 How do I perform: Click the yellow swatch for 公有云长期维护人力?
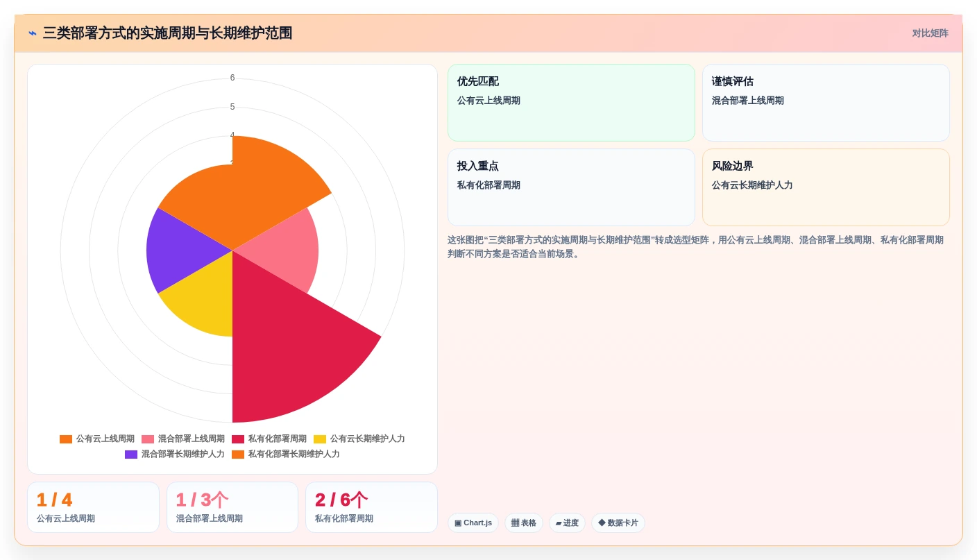coord(320,439)
